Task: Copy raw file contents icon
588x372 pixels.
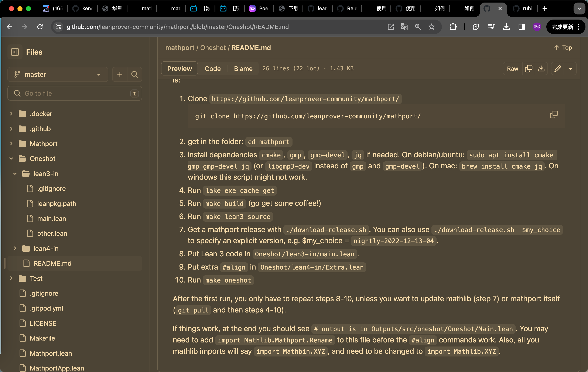Action: click(529, 69)
